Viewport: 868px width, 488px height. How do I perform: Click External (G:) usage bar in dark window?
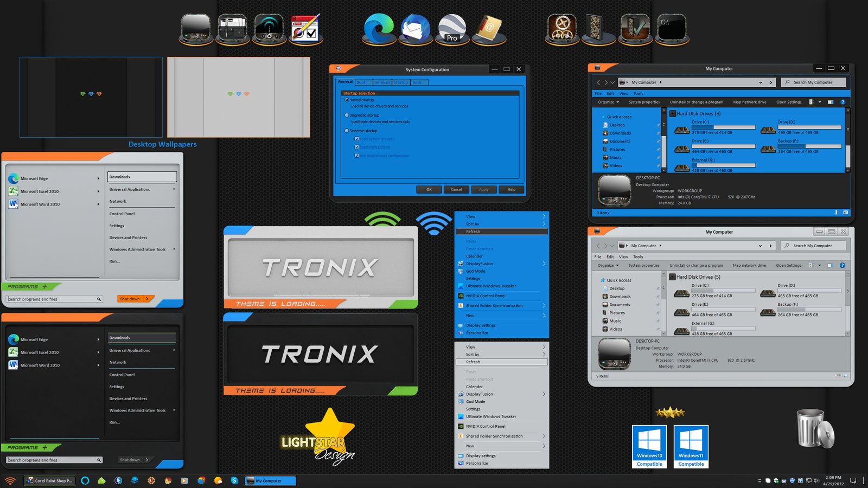click(723, 165)
